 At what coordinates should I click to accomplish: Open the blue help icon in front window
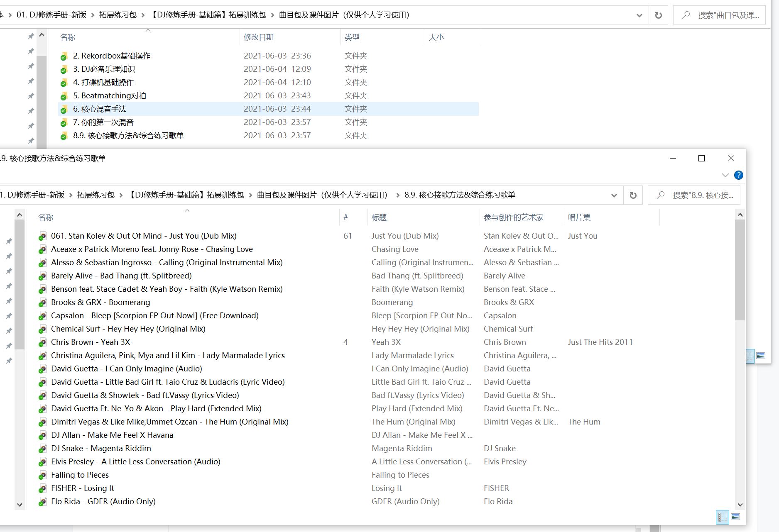tap(739, 175)
